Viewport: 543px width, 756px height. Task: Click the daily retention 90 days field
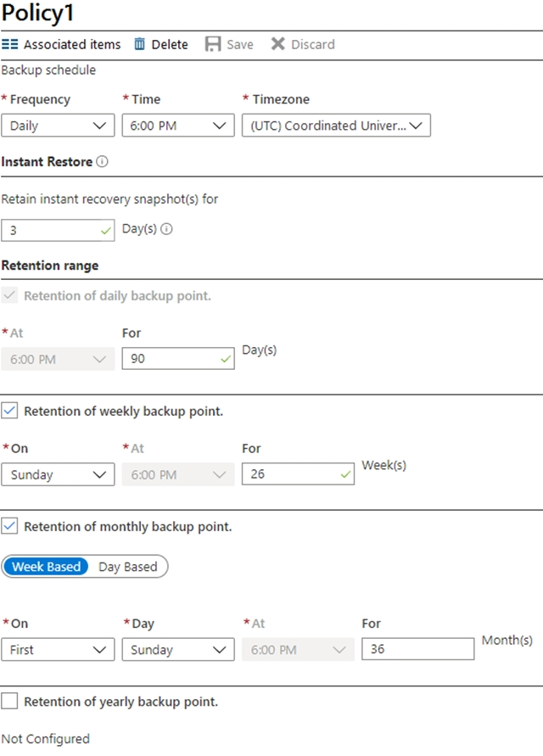click(x=178, y=359)
